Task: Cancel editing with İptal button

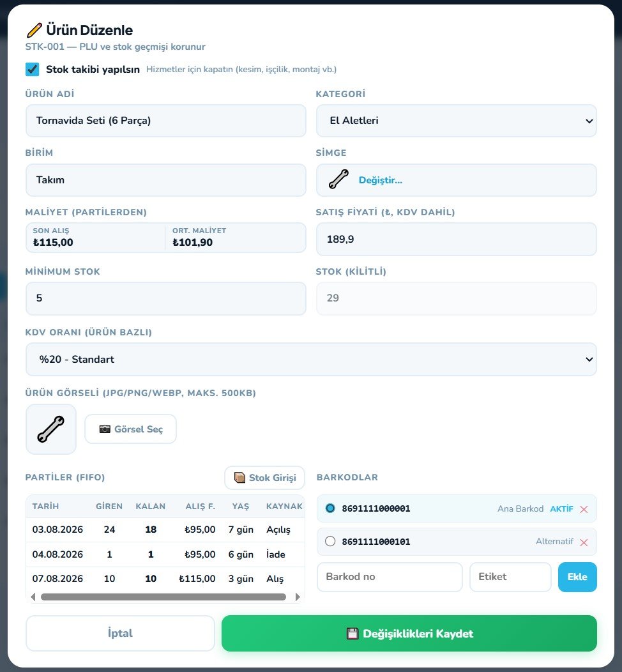Action: tap(120, 633)
